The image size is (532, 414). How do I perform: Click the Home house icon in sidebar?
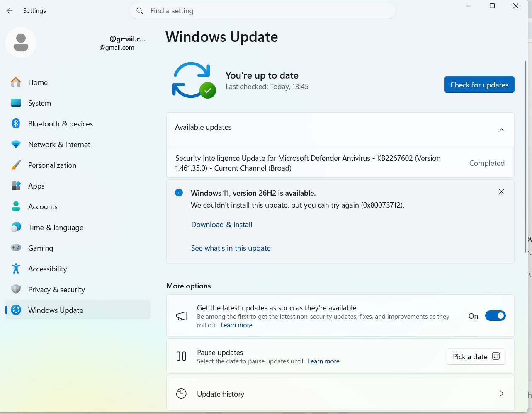click(16, 82)
